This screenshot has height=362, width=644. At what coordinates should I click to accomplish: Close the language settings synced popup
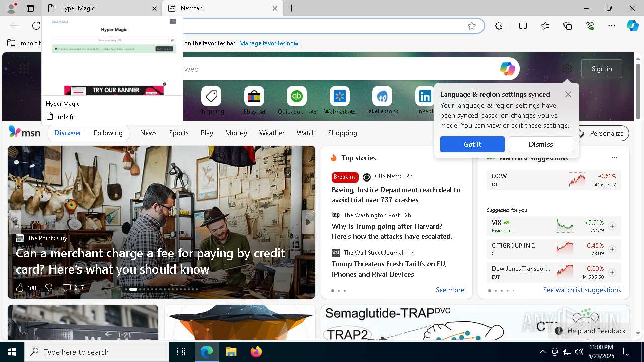point(568,94)
